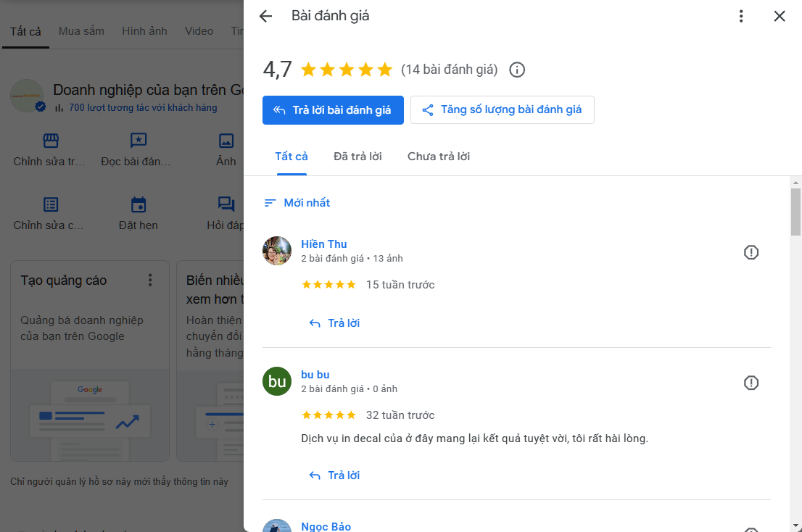Click the reviews panel scrollbar thumb
The width and height of the screenshot is (802, 532).
(795, 212)
